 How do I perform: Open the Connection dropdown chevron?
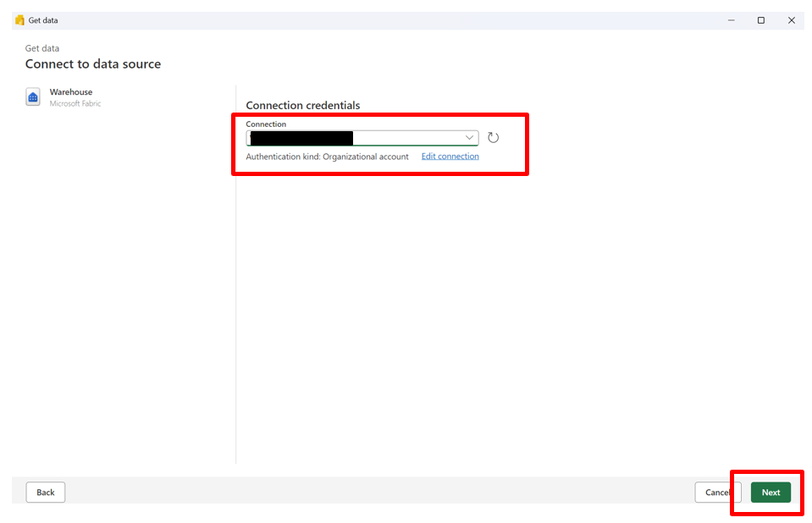tap(469, 138)
